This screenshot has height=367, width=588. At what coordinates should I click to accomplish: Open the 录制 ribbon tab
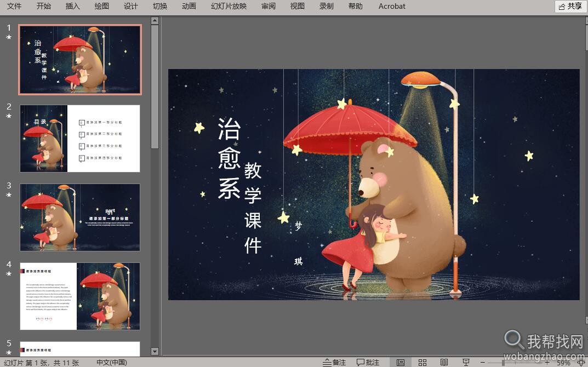pos(326,6)
